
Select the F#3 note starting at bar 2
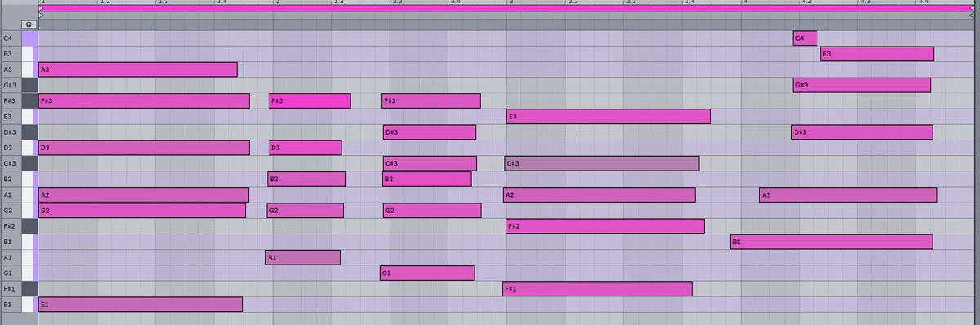click(310, 100)
